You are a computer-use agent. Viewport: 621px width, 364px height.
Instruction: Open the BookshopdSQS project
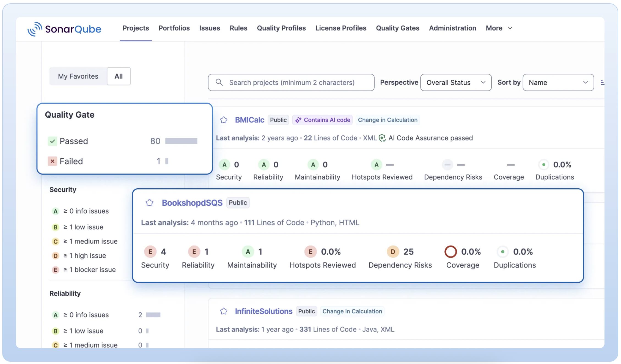click(192, 203)
